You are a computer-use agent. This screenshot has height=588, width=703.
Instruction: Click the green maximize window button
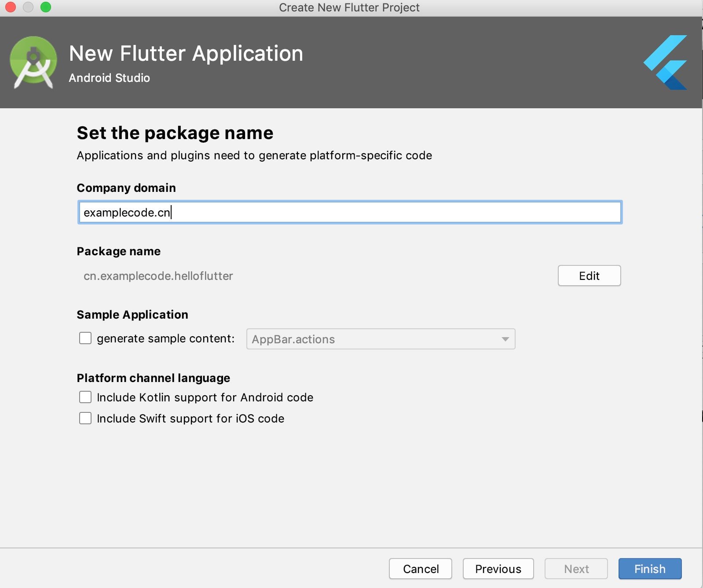click(46, 7)
